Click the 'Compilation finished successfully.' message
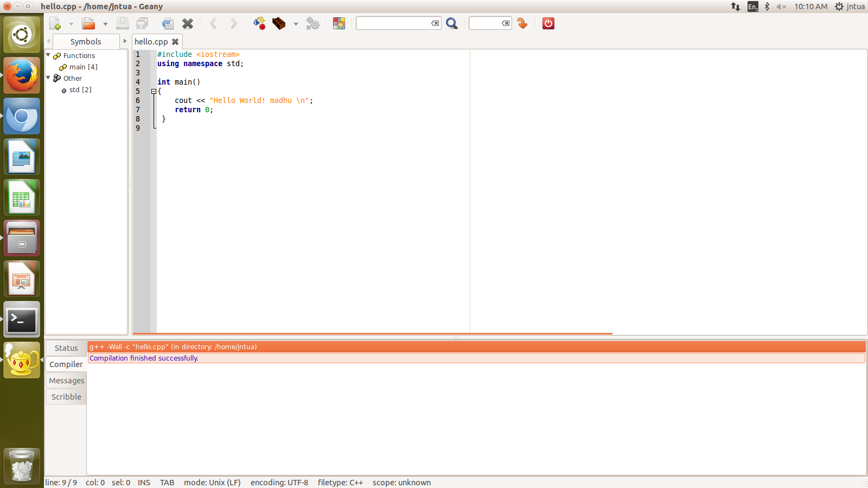Viewport: 868px width, 488px height. click(x=476, y=358)
